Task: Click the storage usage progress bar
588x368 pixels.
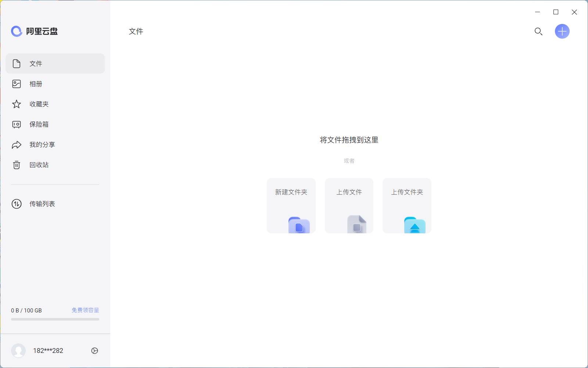Action: pyautogui.click(x=55, y=319)
